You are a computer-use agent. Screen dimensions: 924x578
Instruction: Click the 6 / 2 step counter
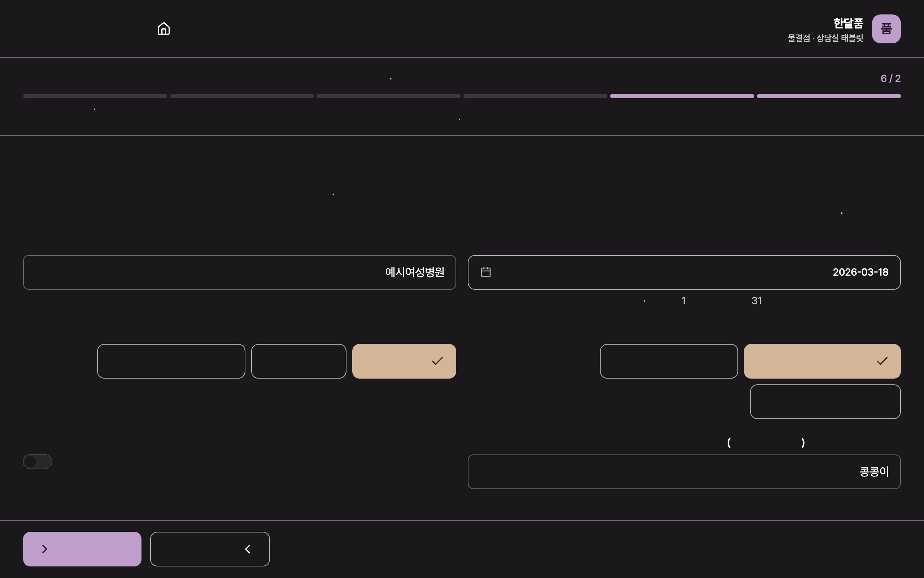point(890,78)
